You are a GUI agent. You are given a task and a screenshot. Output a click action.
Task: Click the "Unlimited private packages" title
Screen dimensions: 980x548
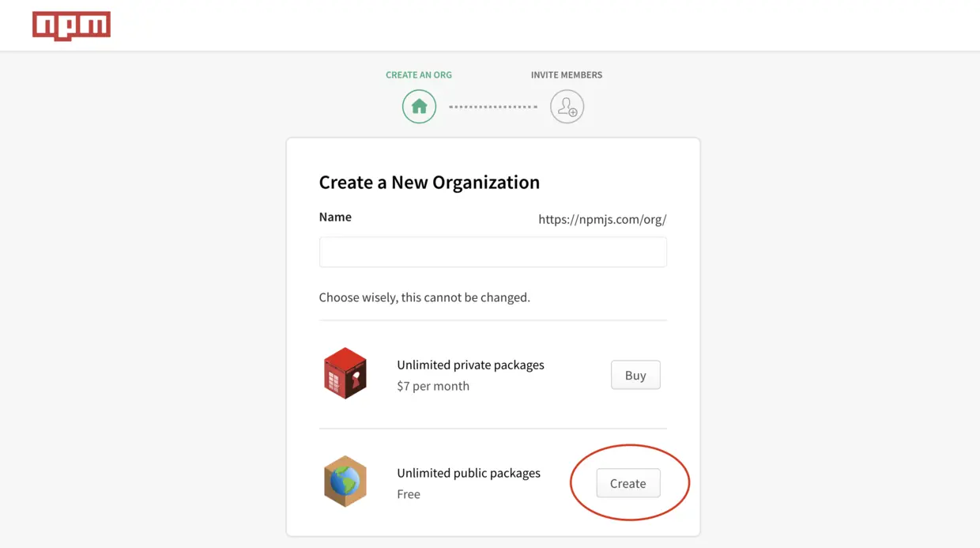(470, 365)
